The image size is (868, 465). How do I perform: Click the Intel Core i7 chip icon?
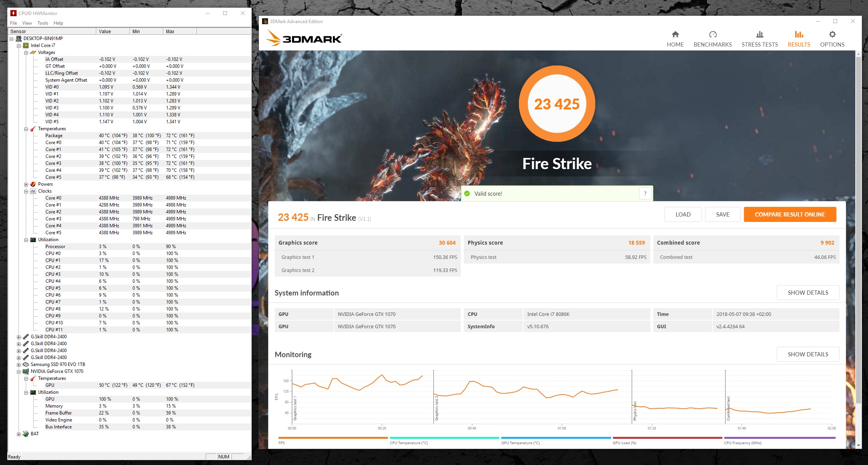point(26,45)
